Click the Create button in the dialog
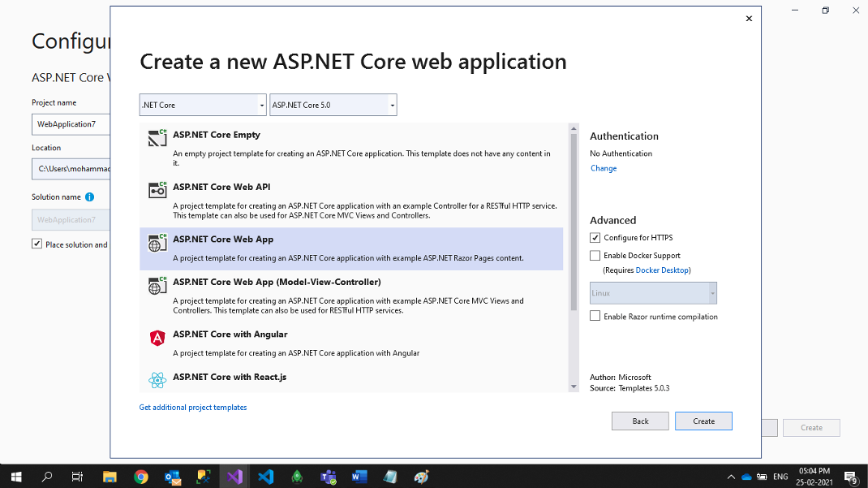 tap(703, 421)
